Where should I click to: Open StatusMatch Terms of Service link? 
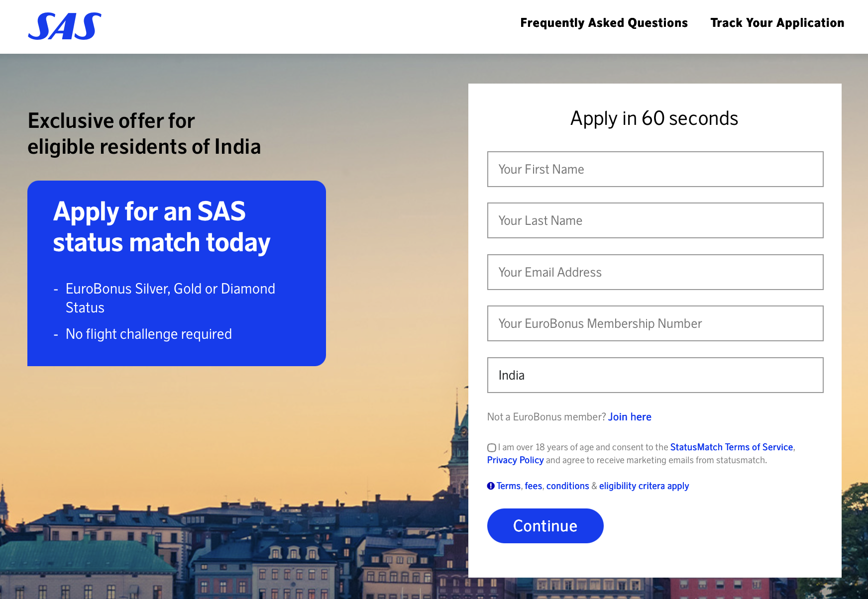731,447
